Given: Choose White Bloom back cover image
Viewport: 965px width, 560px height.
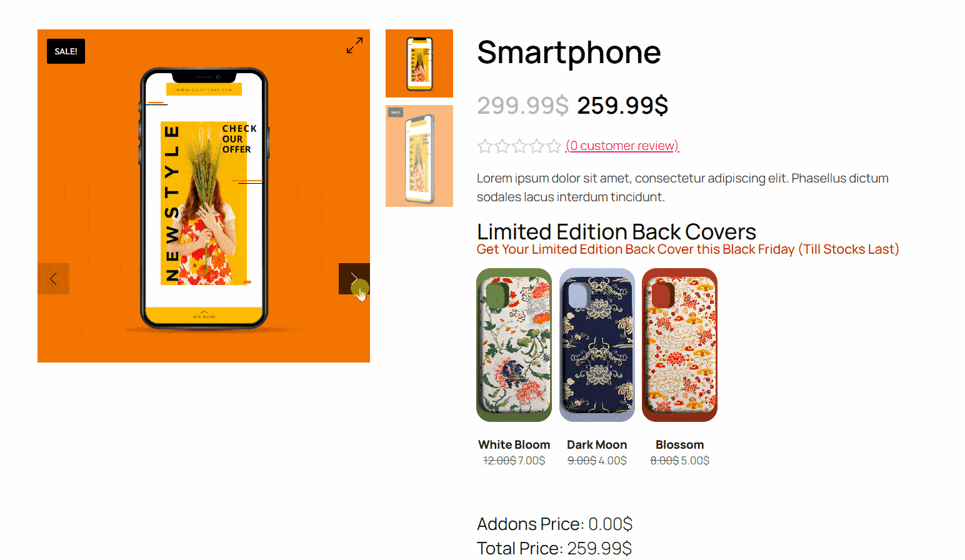Looking at the screenshot, I should (514, 345).
